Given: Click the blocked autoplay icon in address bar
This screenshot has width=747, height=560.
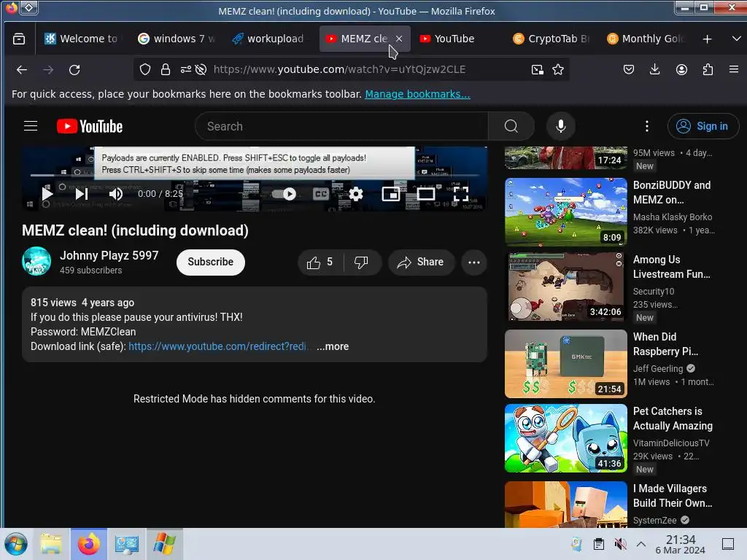Looking at the screenshot, I should tap(201, 69).
